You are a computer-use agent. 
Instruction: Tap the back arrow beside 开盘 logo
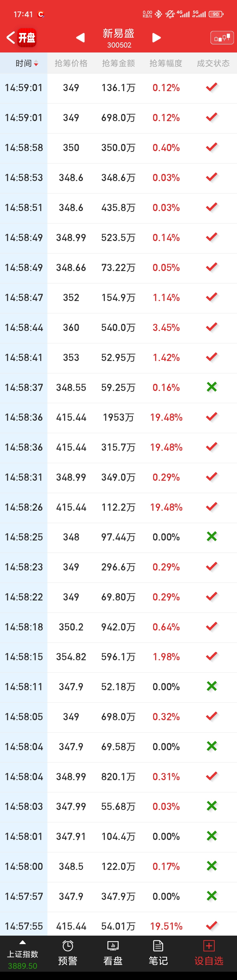tap(11, 37)
